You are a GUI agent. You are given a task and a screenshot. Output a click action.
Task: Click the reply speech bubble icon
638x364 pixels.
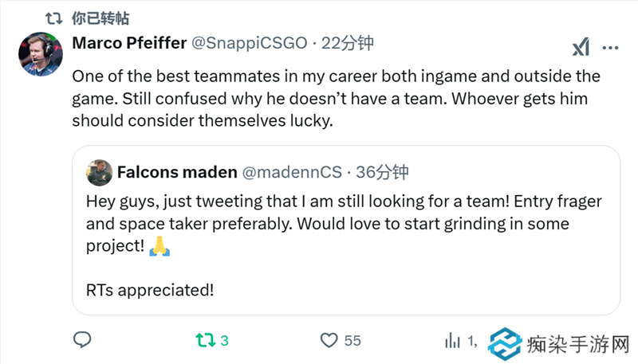click(x=82, y=340)
